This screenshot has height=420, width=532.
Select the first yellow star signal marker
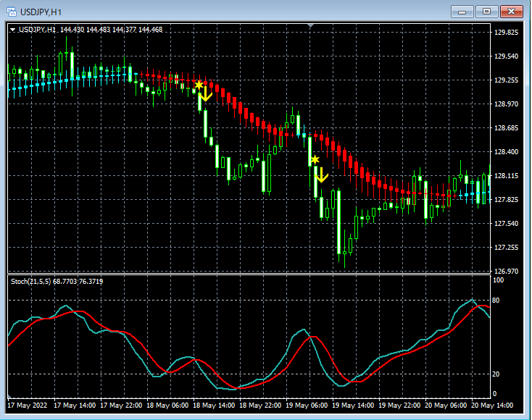199,85
